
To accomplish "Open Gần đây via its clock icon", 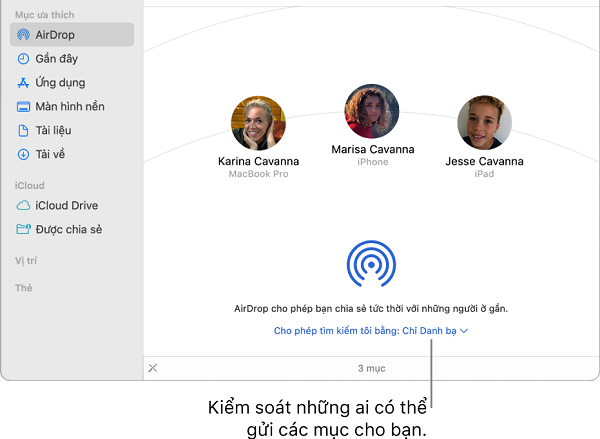I will coord(23,59).
